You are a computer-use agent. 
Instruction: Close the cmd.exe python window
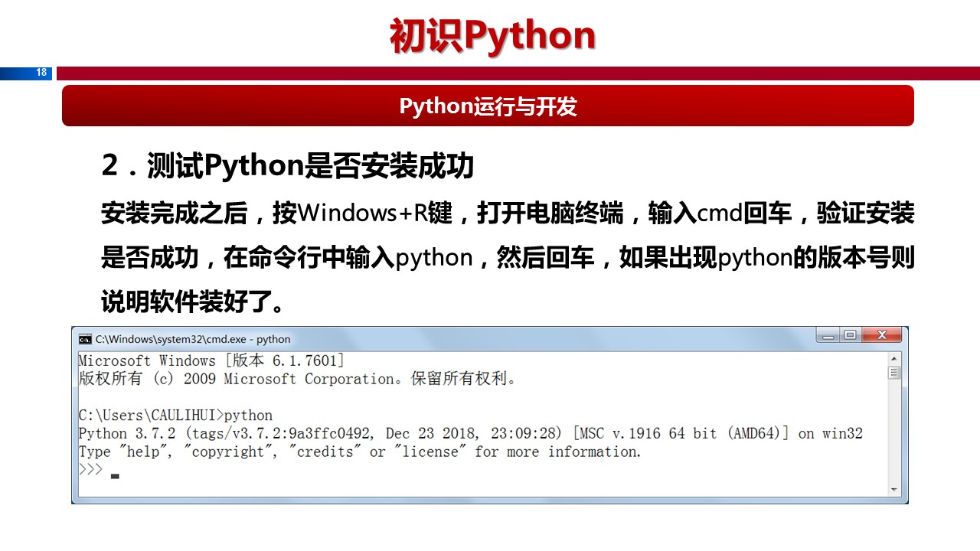(882, 335)
